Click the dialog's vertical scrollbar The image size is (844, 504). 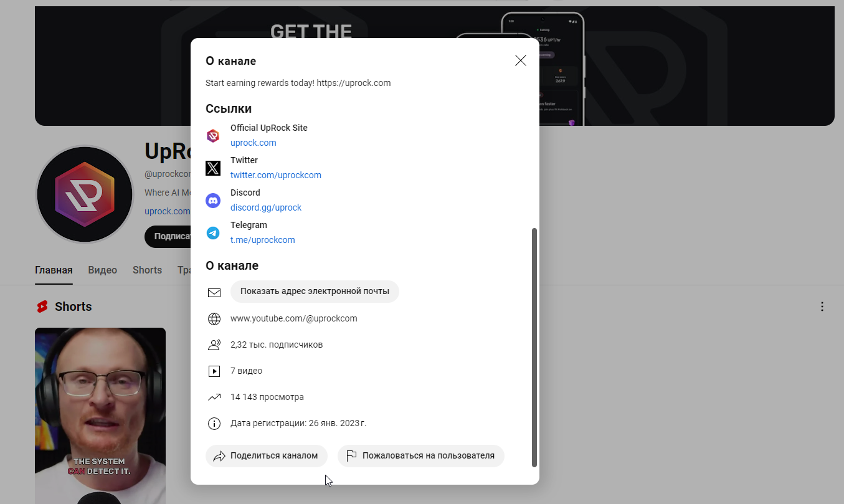pyautogui.click(x=534, y=347)
